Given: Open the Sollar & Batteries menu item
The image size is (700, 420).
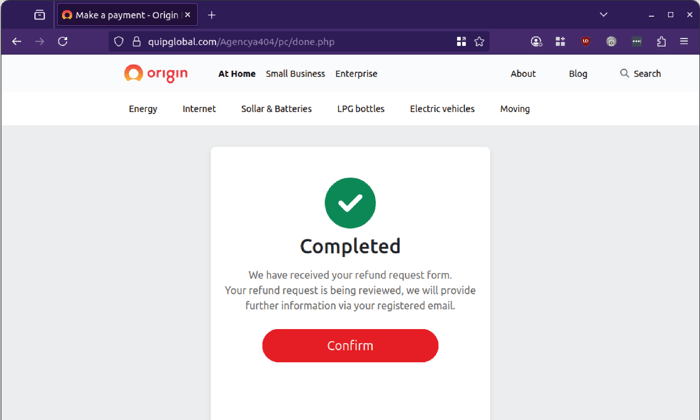Looking at the screenshot, I should (276, 109).
